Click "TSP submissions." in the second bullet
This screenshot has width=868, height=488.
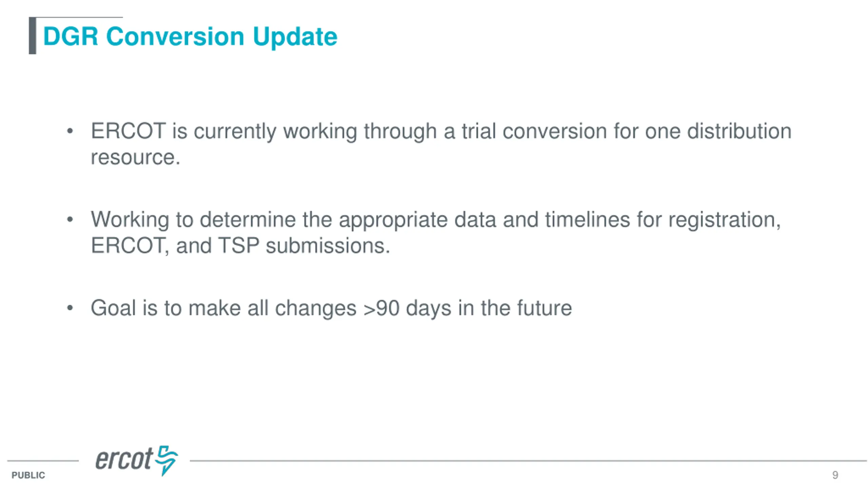coord(304,245)
